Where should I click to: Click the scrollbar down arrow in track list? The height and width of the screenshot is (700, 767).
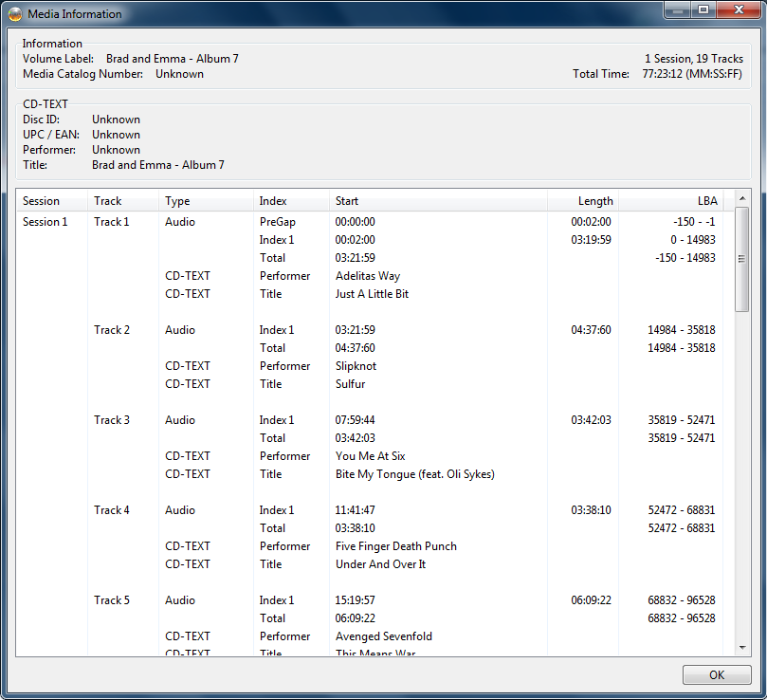click(x=742, y=647)
